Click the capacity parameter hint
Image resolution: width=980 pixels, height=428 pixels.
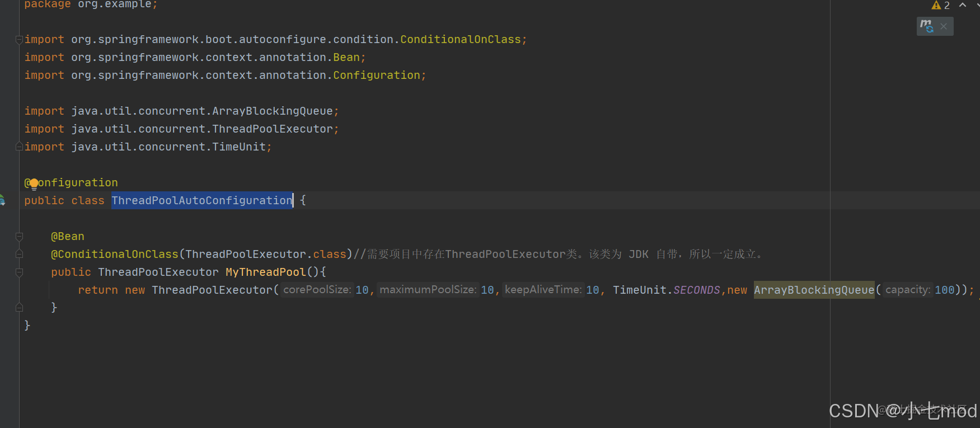908,290
